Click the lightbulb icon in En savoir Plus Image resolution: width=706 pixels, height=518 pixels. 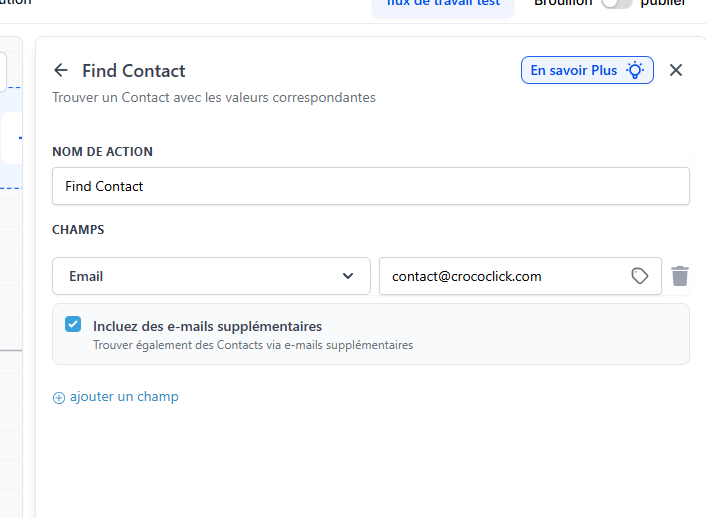[x=635, y=70]
